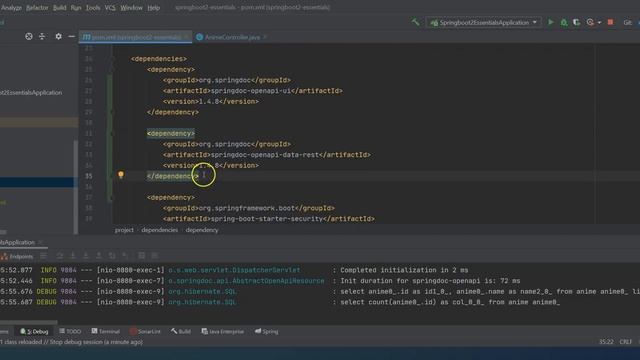The image size is (640, 360).
Task: Click the 35:22 cursor position in status bar
Action: tap(606, 342)
